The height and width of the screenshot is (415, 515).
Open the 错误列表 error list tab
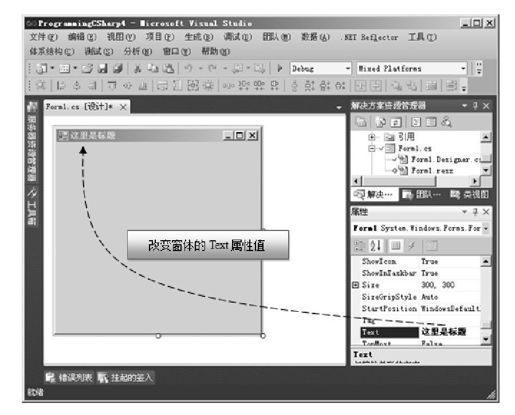pos(69,378)
